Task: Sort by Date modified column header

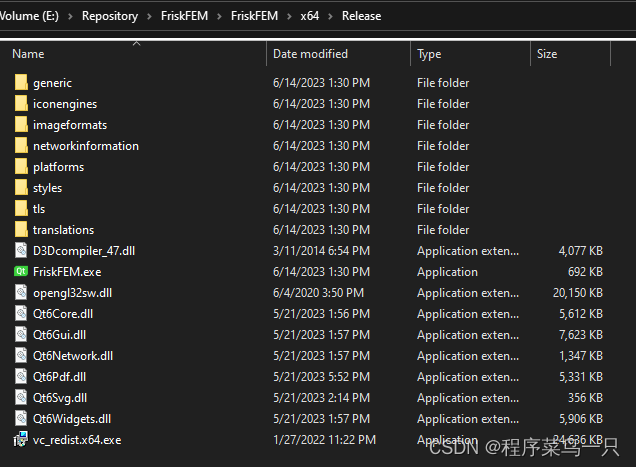Action: pos(310,54)
